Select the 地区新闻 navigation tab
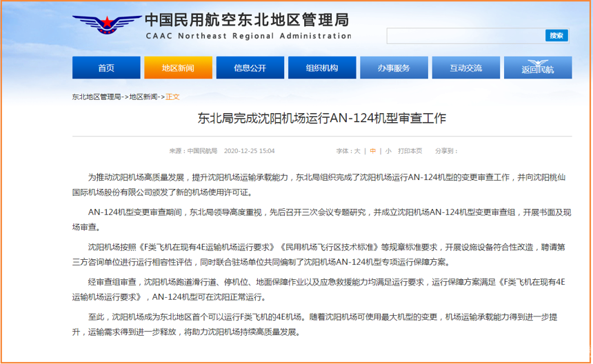This screenshot has width=593, height=364. click(x=178, y=68)
